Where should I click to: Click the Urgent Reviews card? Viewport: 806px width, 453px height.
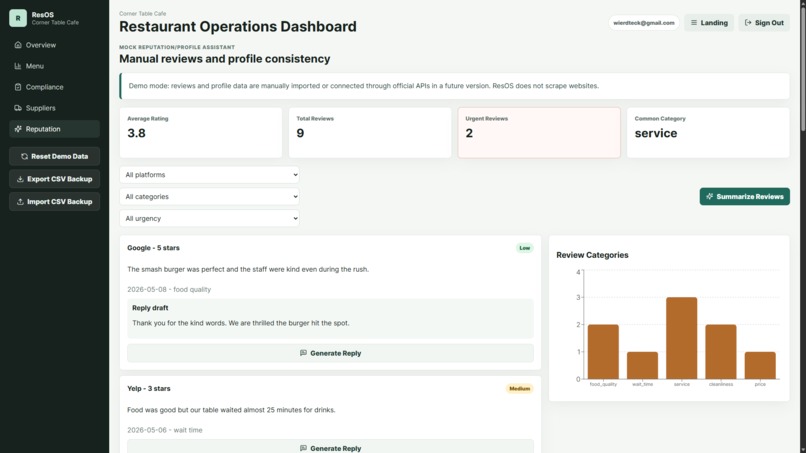click(x=539, y=133)
